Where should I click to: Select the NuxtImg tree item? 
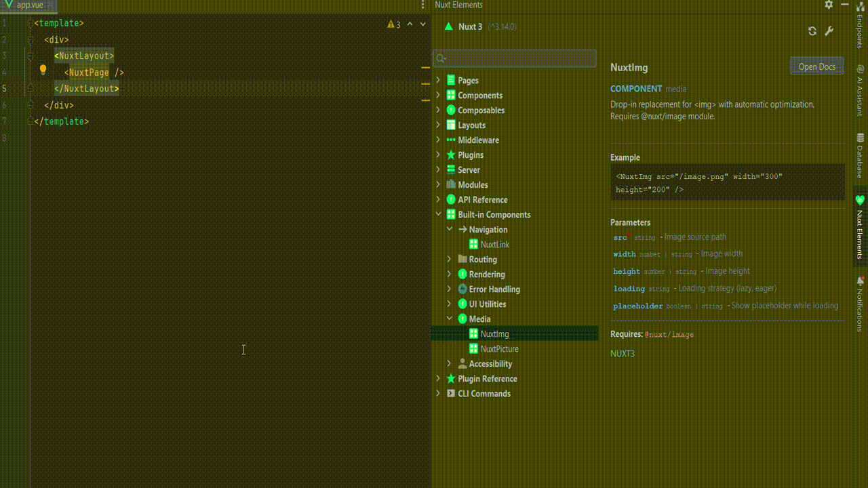tap(515, 333)
